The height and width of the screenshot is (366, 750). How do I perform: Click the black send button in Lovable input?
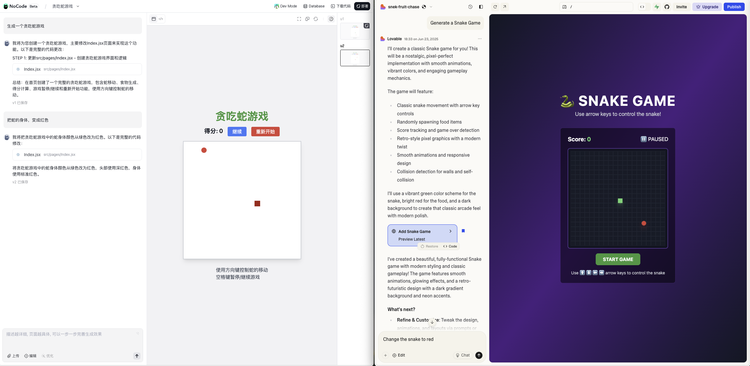pyautogui.click(x=479, y=355)
